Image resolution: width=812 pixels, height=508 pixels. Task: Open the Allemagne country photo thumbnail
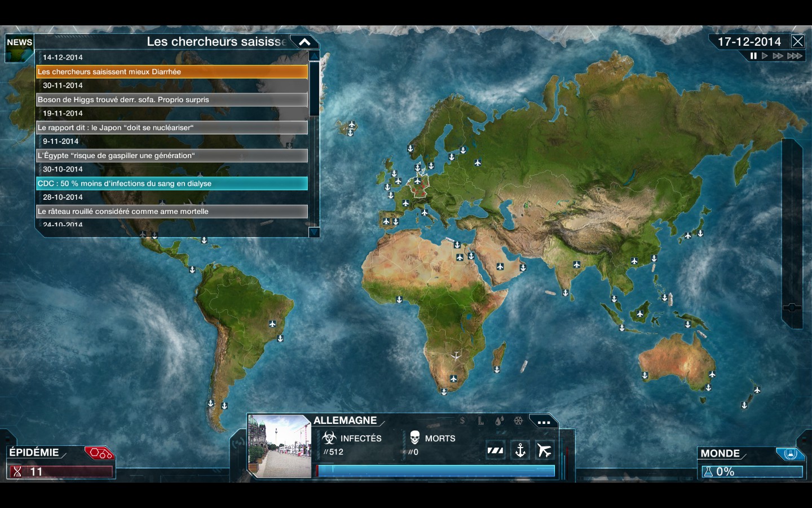280,446
